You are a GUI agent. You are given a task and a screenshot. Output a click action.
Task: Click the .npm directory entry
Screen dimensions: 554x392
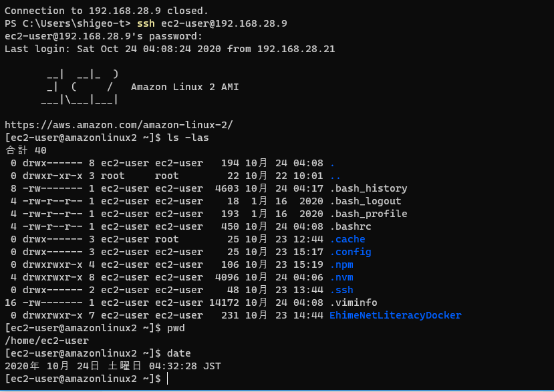click(341, 265)
